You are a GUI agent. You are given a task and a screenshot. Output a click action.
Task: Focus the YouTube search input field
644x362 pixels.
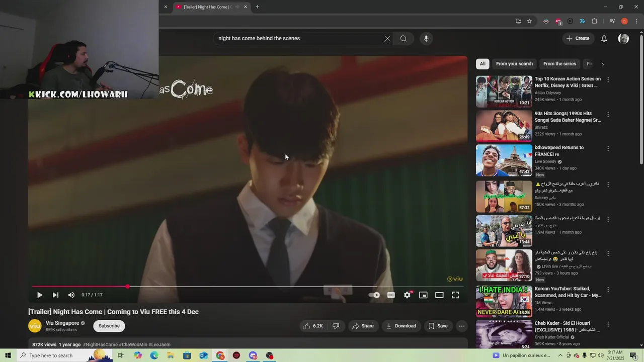point(299,39)
